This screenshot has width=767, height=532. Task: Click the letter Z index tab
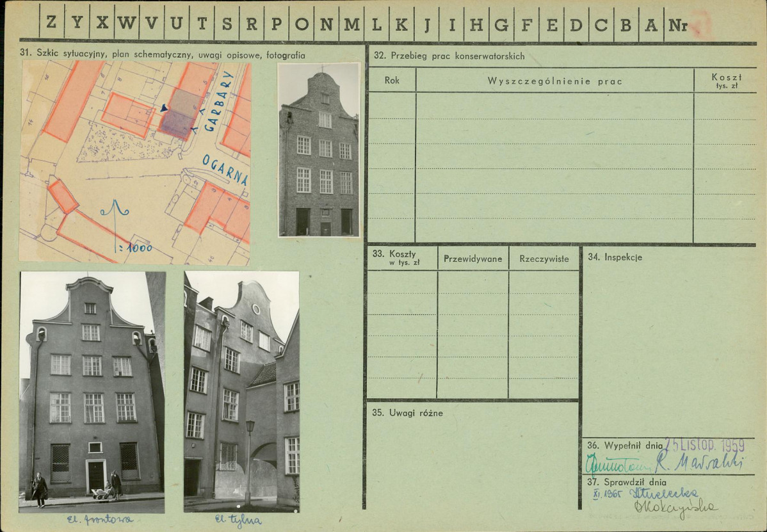click(51, 24)
